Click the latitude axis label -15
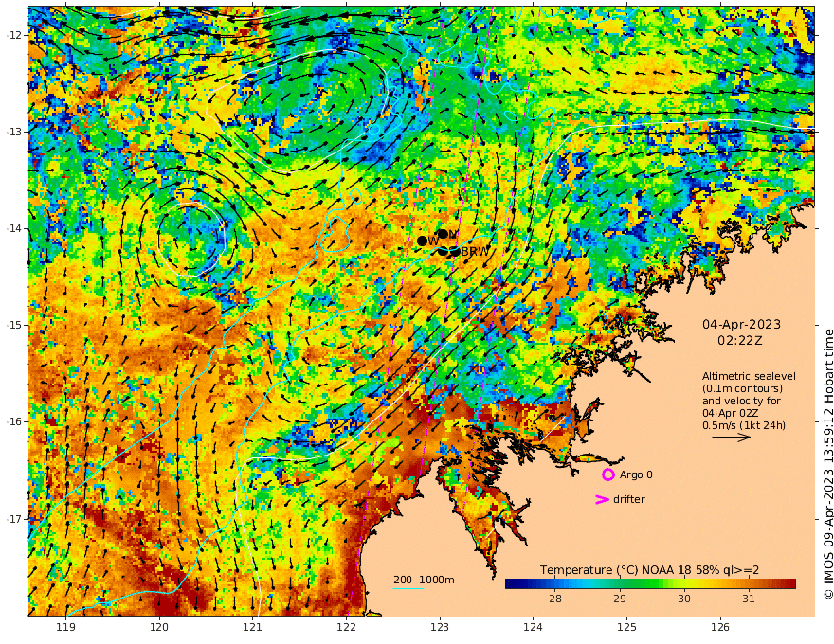 click(14, 325)
